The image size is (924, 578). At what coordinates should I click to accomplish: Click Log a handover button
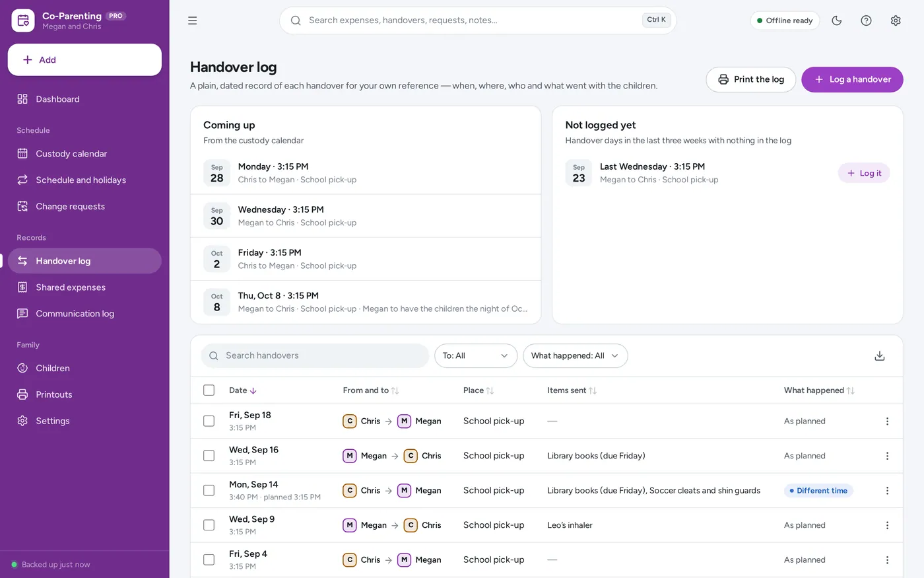click(852, 79)
